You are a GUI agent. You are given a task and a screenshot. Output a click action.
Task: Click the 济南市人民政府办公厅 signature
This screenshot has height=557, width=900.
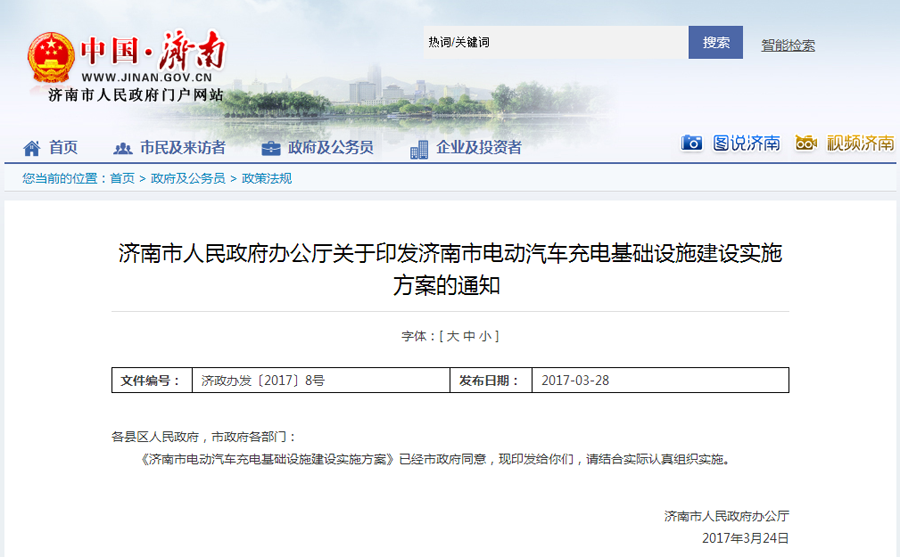tap(726, 516)
